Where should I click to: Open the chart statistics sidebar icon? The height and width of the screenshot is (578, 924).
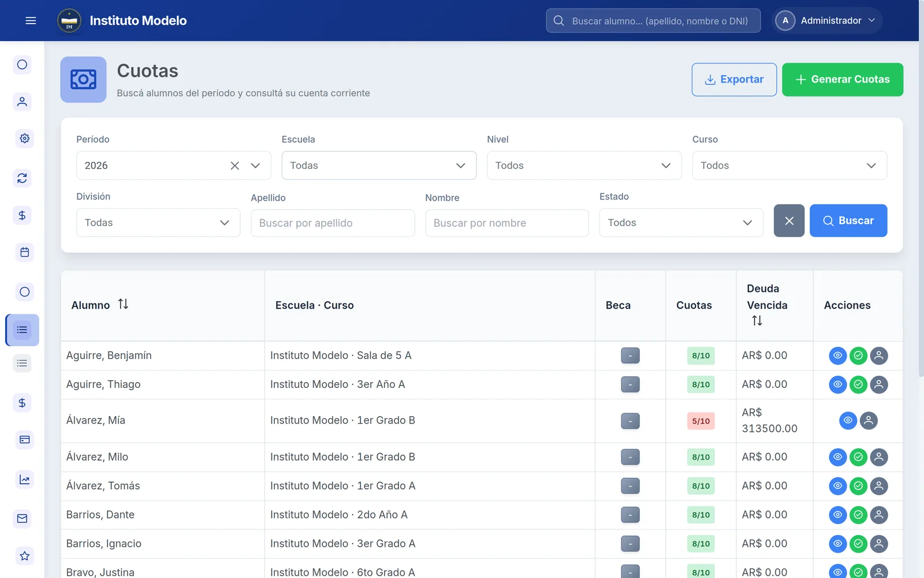point(24,479)
